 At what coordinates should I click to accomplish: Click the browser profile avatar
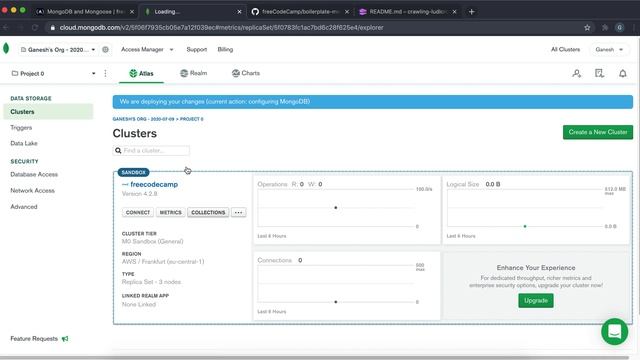pos(620,27)
